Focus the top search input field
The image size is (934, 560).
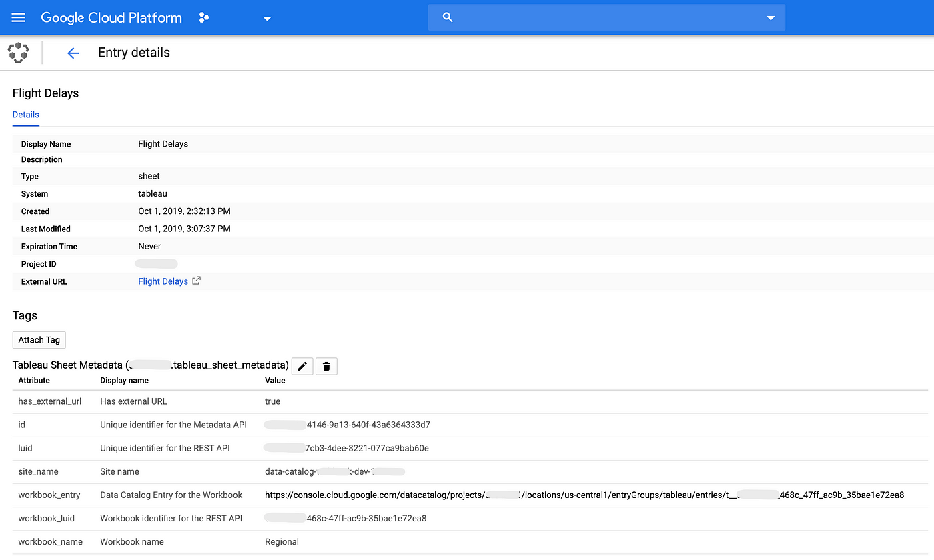point(606,17)
